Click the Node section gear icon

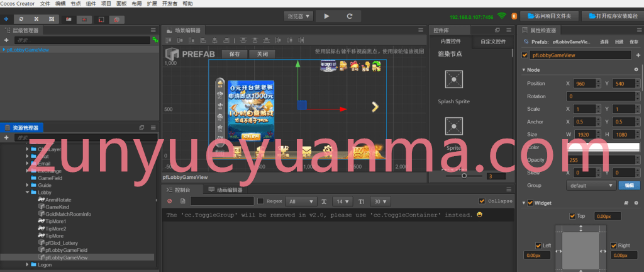tap(636, 70)
